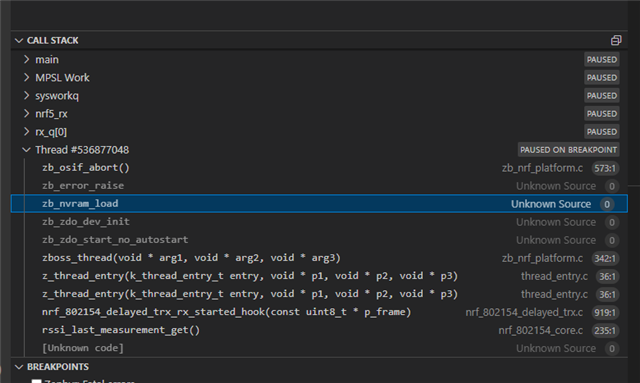Collapse the BREAKPOINTS section
This screenshot has width=640, height=383.
tap(19, 367)
